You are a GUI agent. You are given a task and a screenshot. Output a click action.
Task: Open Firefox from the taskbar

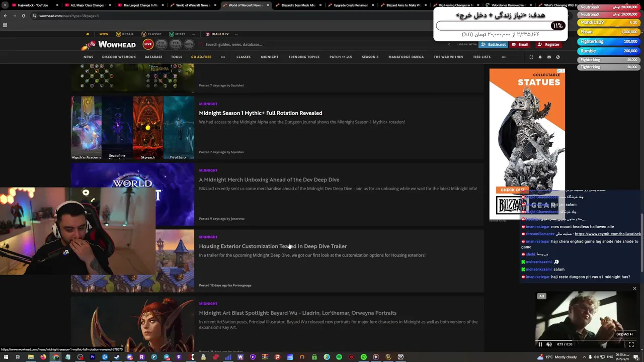[43, 357]
